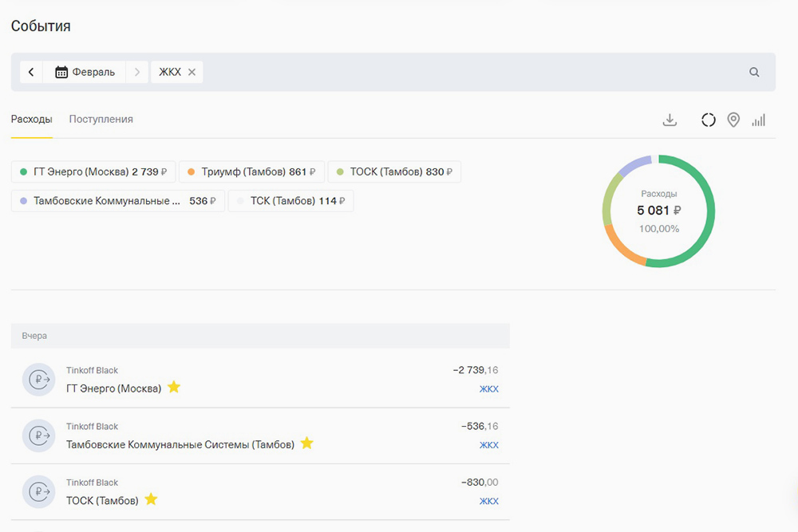Open search with the magnifier icon
Screen dimensions: 798x532
click(754, 73)
